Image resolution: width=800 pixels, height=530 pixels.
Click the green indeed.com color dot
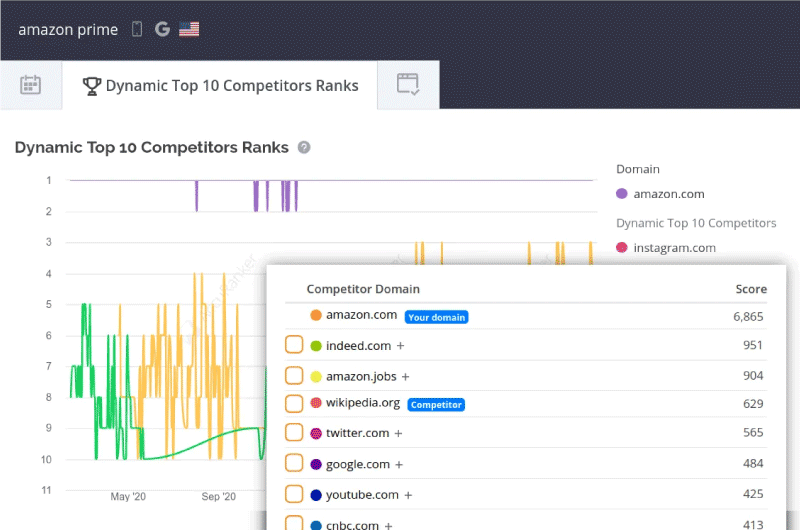click(316, 346)
